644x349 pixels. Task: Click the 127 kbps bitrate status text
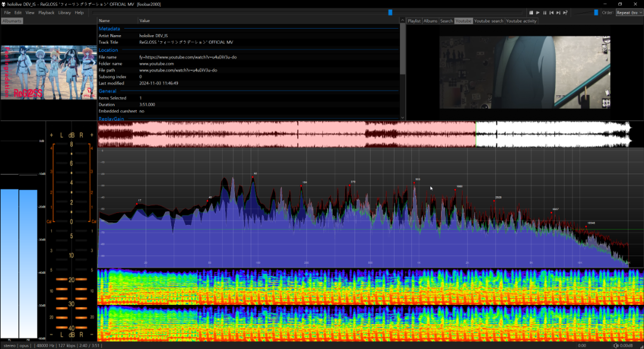[66, 345]
